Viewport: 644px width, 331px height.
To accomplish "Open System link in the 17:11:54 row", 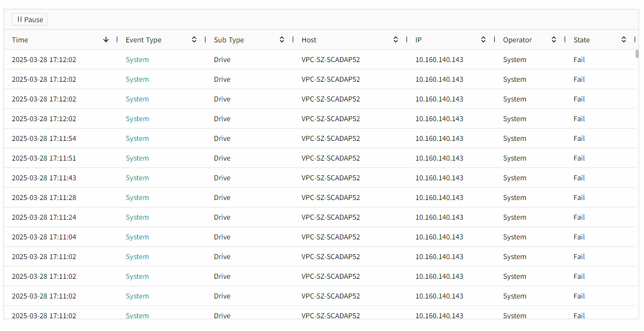I will [137, 138].
